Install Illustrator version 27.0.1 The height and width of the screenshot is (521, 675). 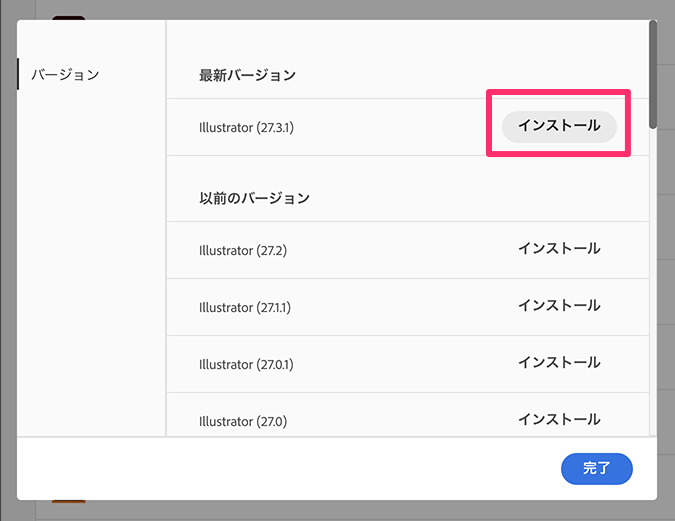pyautogui.click(x=558, y=363)
